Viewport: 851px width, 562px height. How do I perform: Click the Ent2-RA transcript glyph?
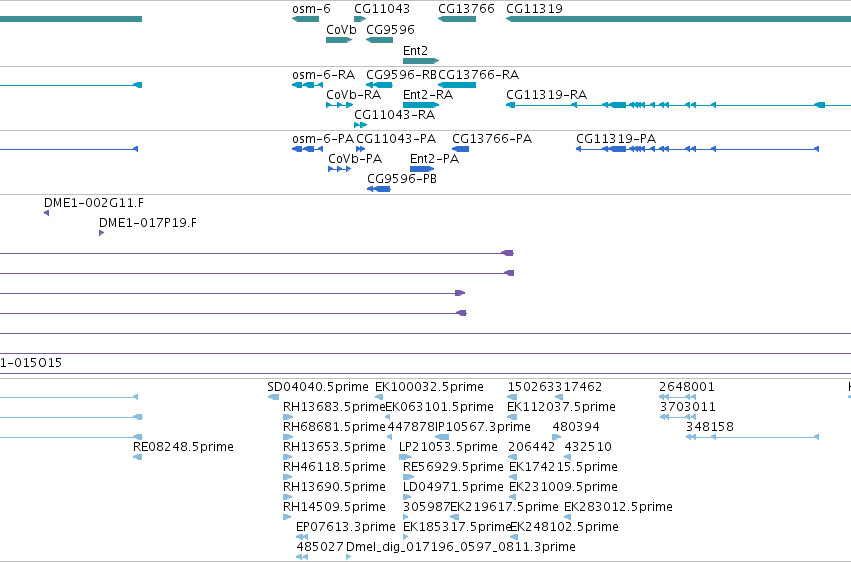click(x=421, y=105)
